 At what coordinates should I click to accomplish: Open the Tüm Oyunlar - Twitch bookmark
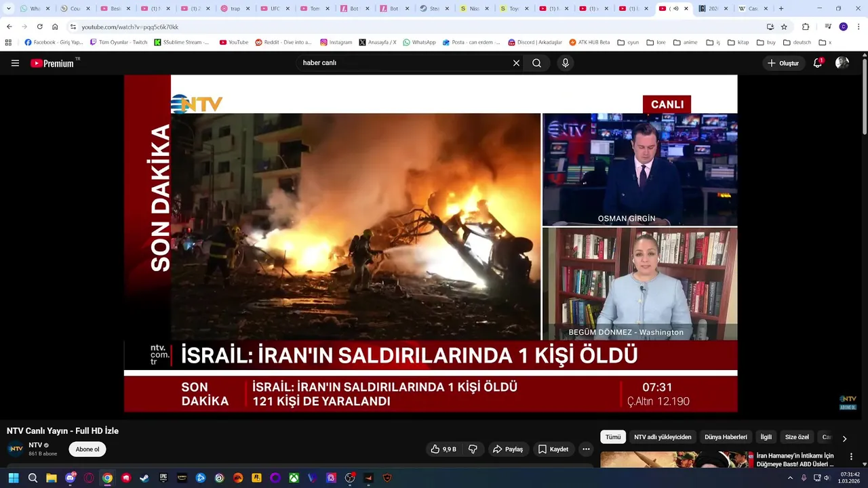tap(119, 42)
